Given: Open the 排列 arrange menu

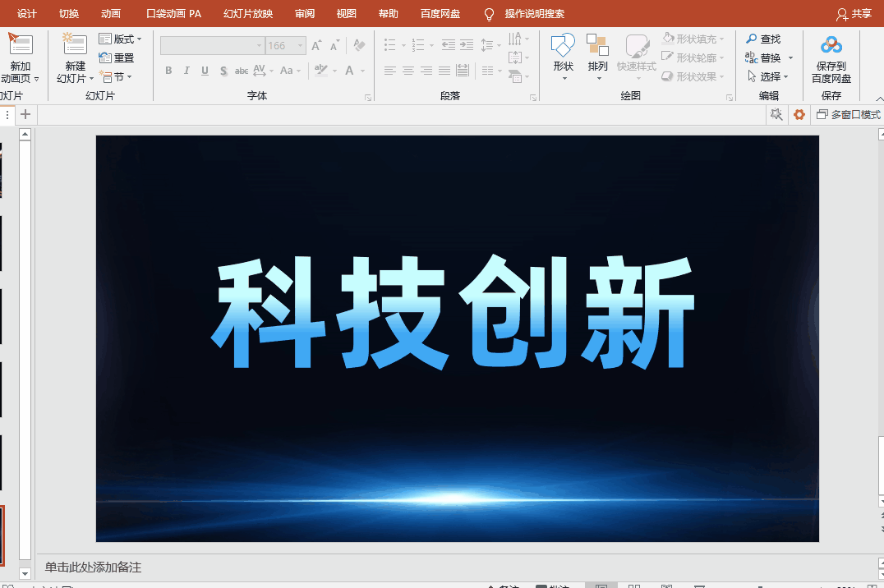Looking at the screenshot, I should click(597, 55).
